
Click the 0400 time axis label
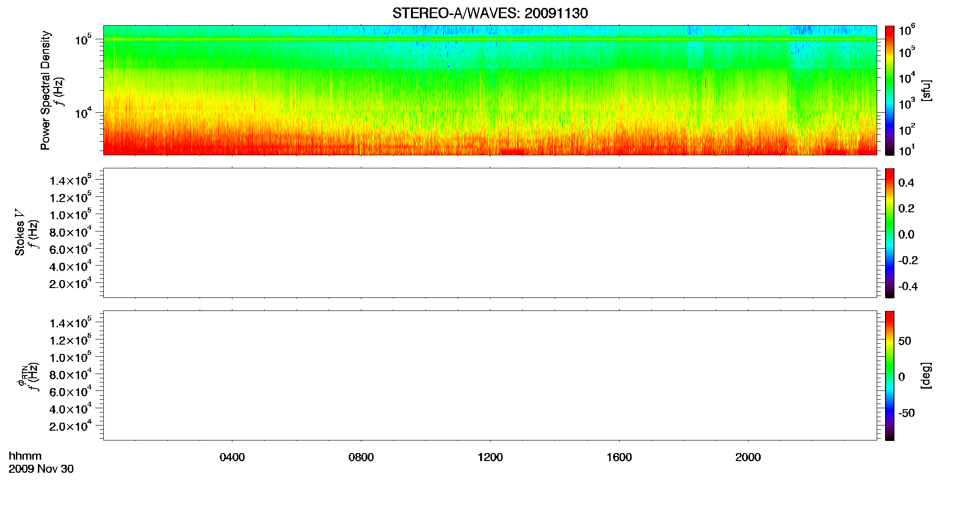click(x=232, y=457)
